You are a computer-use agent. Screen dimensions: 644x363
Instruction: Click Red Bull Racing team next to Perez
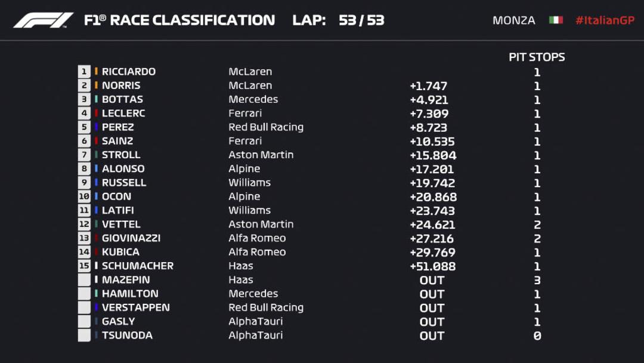(x=266, y=127)
